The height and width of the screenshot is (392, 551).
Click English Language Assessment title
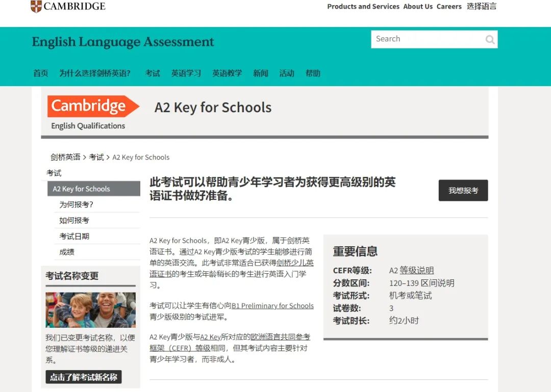coord(123,42)
